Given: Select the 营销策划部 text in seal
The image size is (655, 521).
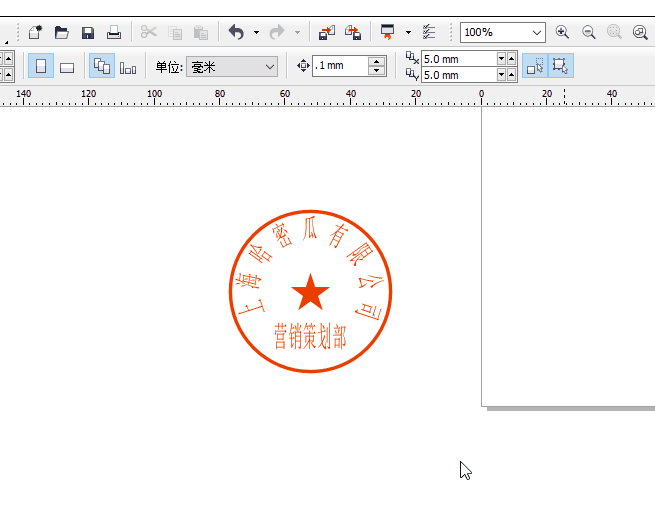Looking at the screenshot, I should click(310, 336).
